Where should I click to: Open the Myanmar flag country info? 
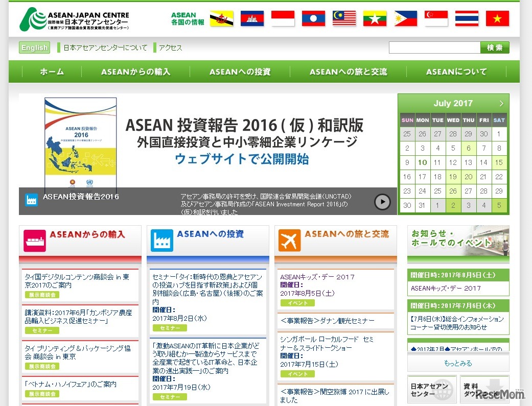(x=375, y=18)
